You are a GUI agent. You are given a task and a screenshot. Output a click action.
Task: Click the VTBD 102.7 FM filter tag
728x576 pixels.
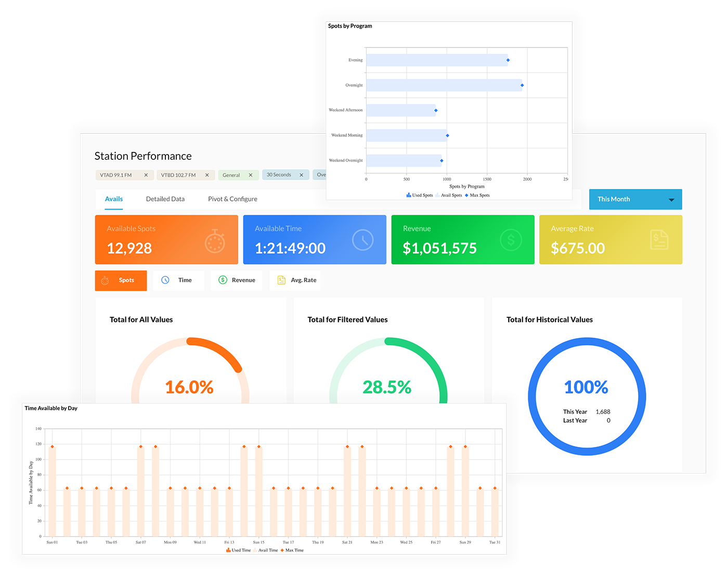tap(185, 175)
